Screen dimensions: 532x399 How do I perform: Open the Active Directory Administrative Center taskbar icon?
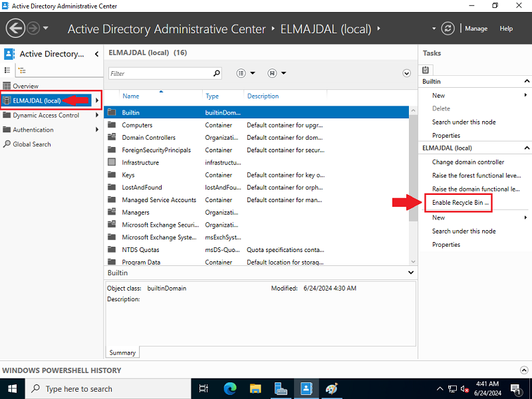point(306,388)
